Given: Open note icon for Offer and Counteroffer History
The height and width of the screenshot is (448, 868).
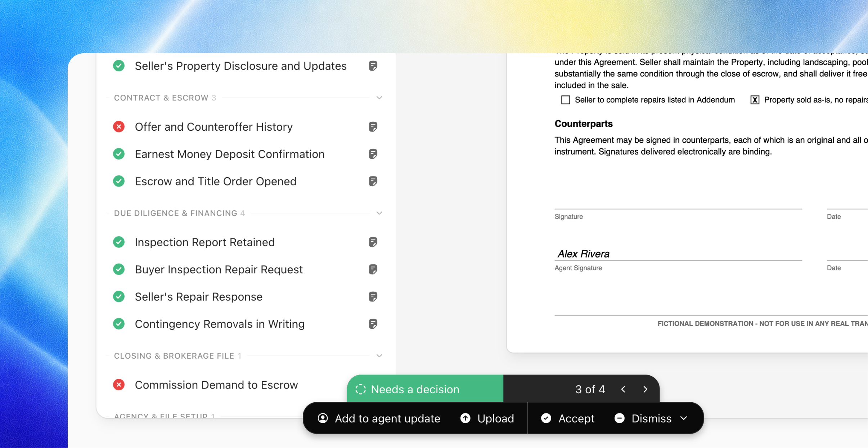Looking at the screenshot, I should (373, 127).
